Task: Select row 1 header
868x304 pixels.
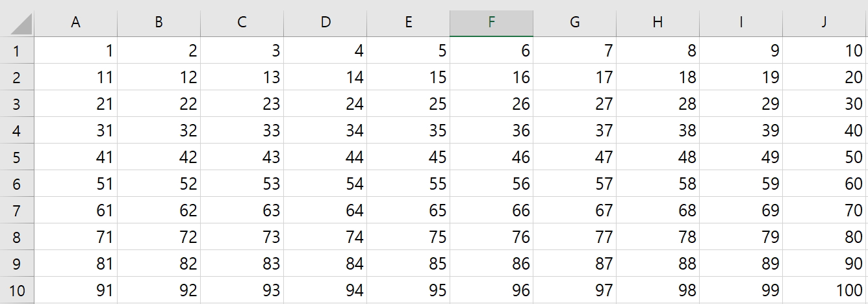Action: pos(17,51)
